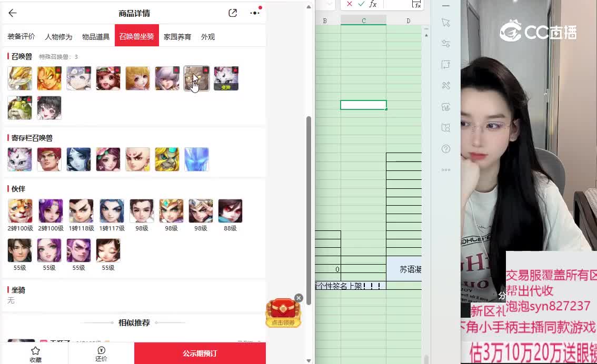Open the design tools icon in sidebar

(446, 85)
